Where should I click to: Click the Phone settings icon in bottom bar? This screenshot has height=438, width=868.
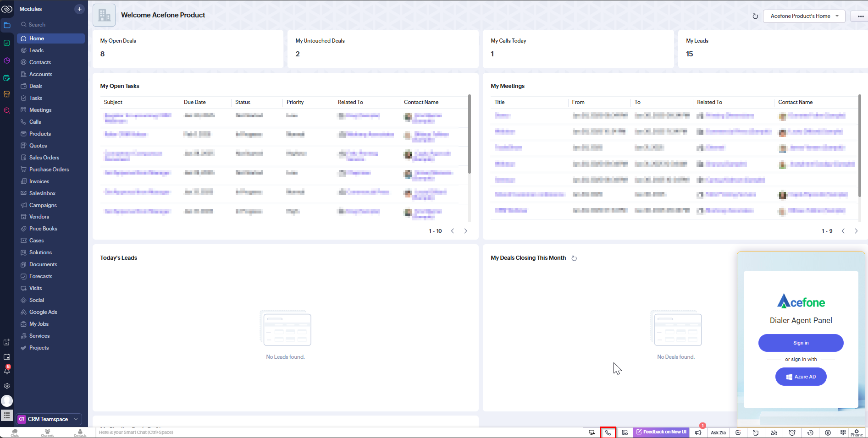click(857, 433)
